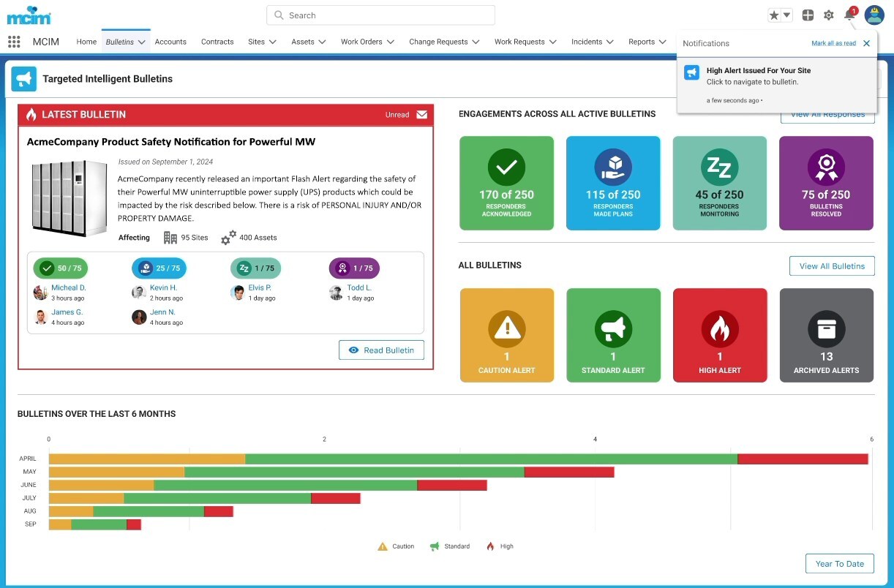
Task: Toggle High series in chart legend
Action: (x=500, y=546)
